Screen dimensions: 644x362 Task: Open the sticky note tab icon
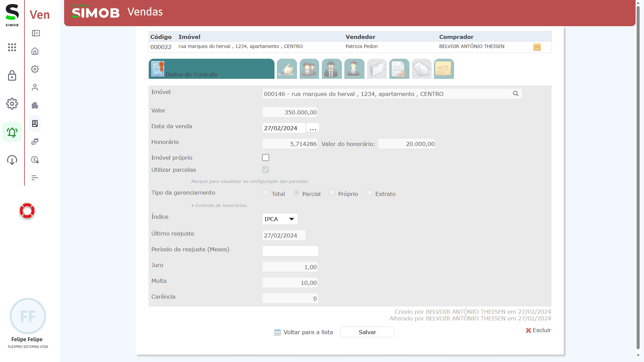[x=444, y=69]
